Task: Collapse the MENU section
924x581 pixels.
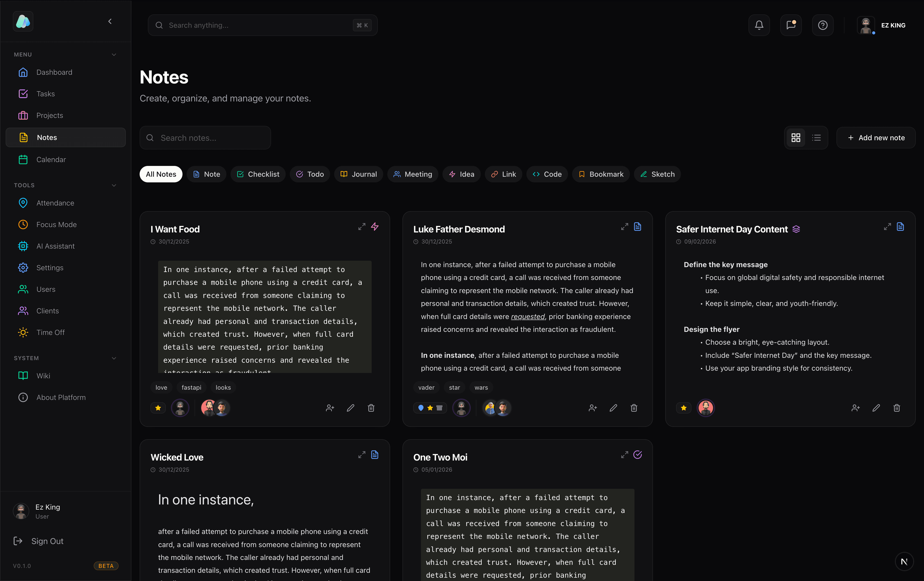Action: click(x=114, y=54)
